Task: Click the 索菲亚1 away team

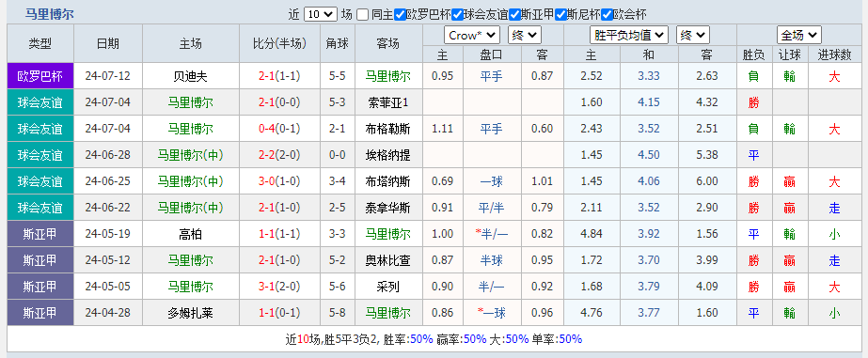Action: click(388, 102)
